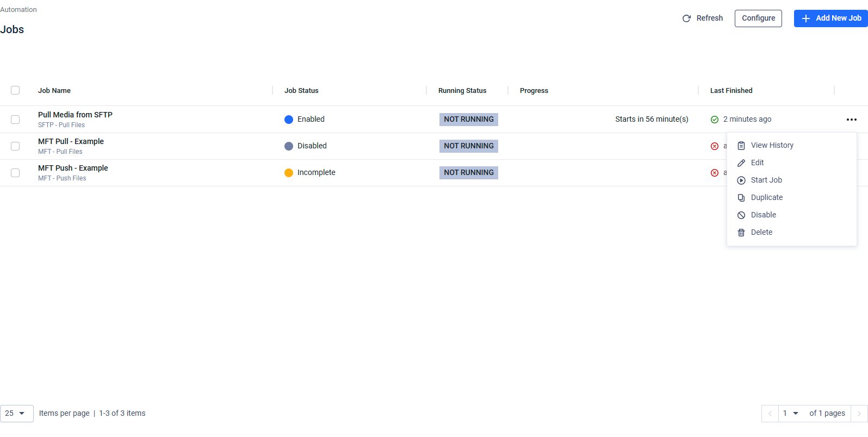Click the 'Starts in 56 minute(s)' text
Screen dimensions: 868x437
pyautogui.click(x=652, y=120)
